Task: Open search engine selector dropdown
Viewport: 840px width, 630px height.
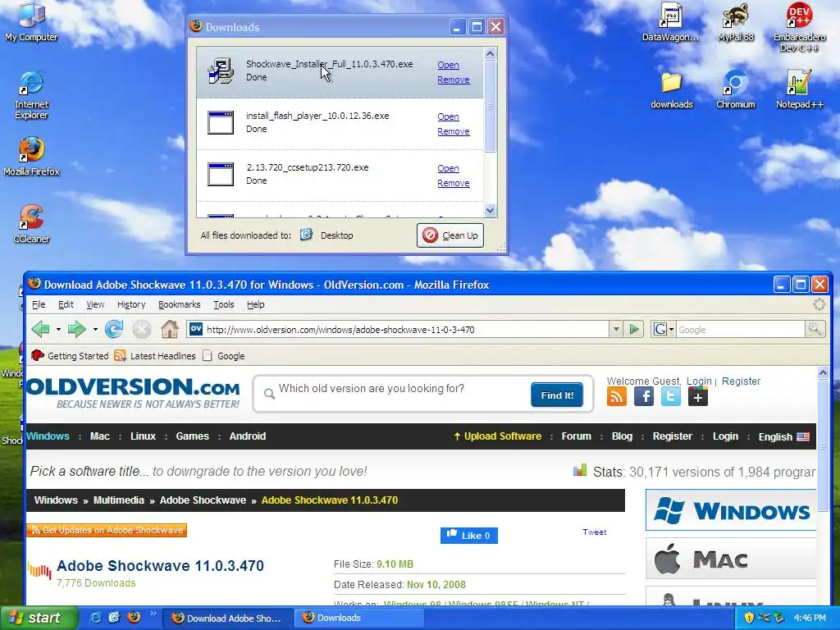Action: 663,329
